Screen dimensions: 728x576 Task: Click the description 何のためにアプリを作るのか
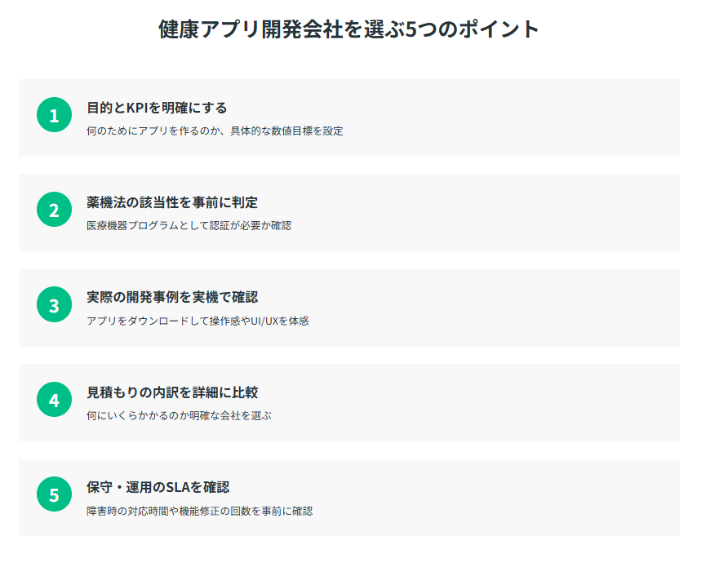click(x=215, y=131)
